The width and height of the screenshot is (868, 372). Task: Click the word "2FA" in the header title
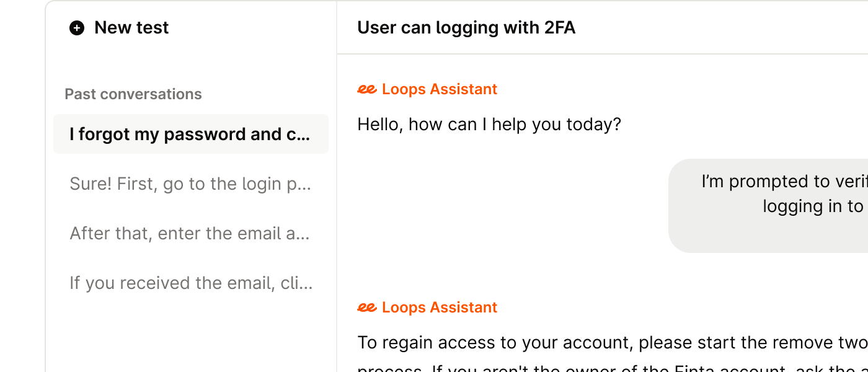pos(559,28)
